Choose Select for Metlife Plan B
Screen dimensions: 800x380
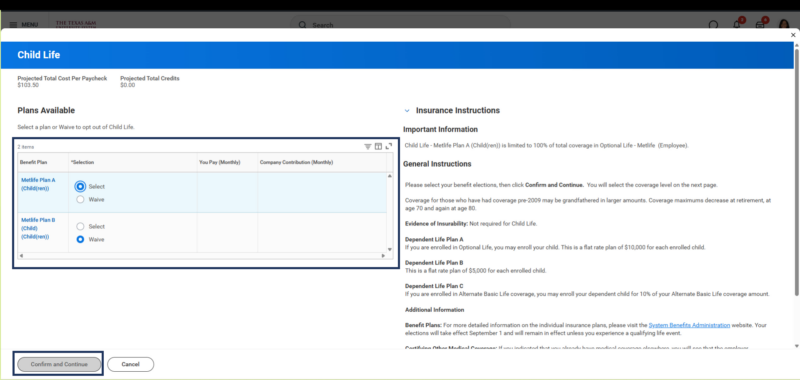tap(80, 226)
